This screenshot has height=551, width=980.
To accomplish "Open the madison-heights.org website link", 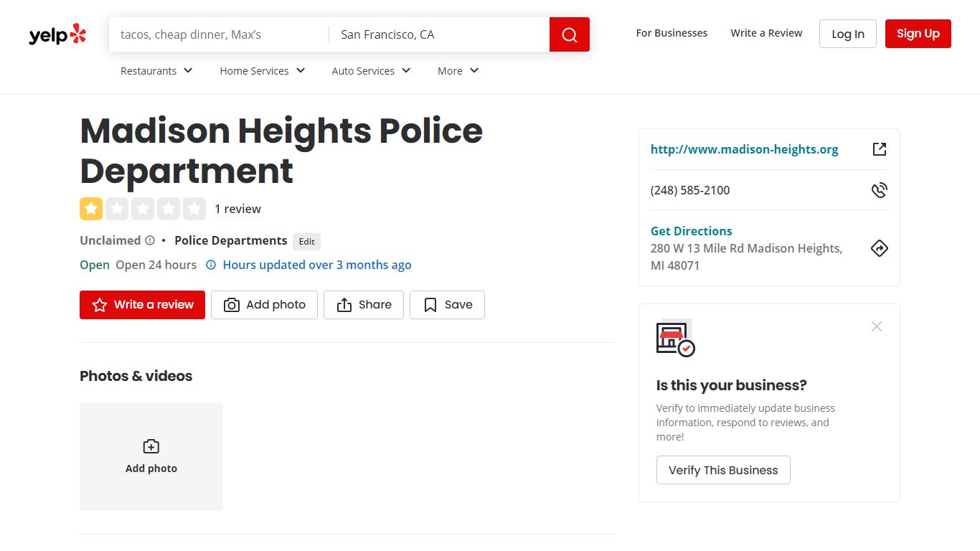I will click(x=744, y=149).
